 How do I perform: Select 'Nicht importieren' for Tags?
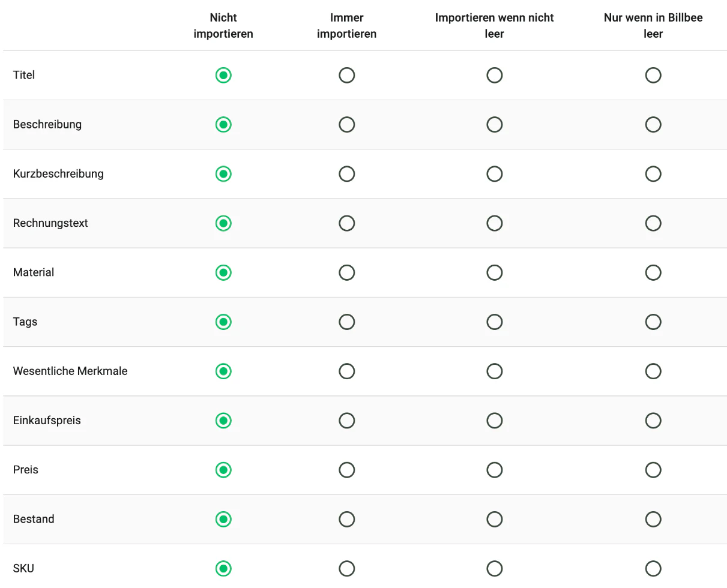coord(223,322)
